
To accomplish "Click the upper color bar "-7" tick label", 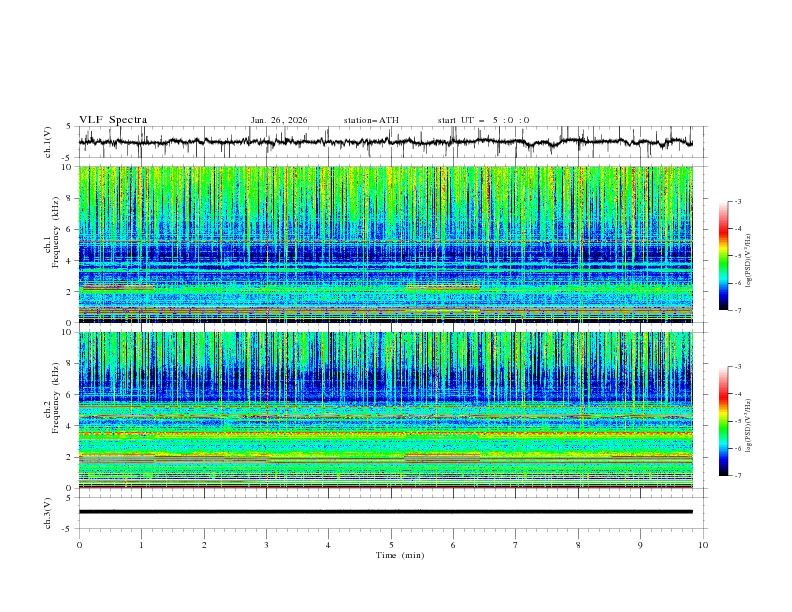I will pos(738,310).
